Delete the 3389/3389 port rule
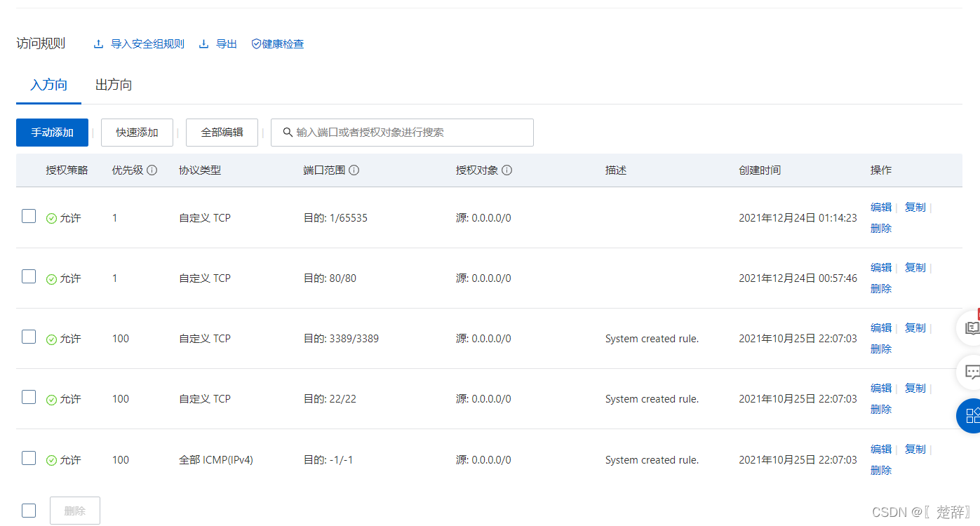Viewport: 980px width, 526px height. [881, 349]
